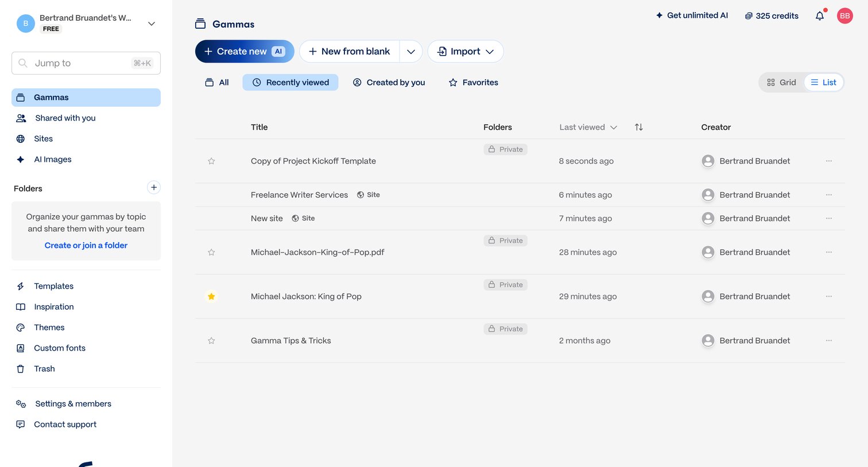Open the New from blank dropdown arrow
The image size is (868, 467).
tap(411, 52)
